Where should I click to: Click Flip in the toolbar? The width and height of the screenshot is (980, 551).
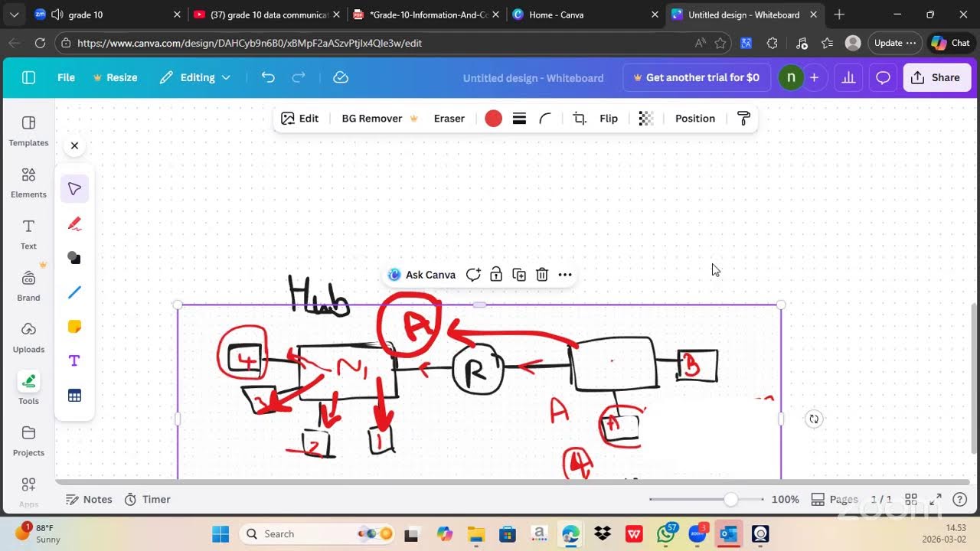[609, 119]
